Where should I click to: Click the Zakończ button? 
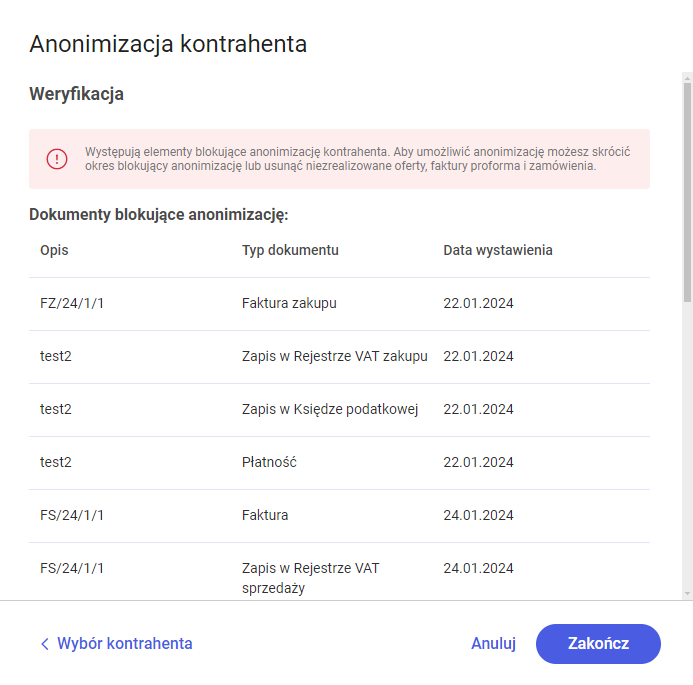pos(598,644)
